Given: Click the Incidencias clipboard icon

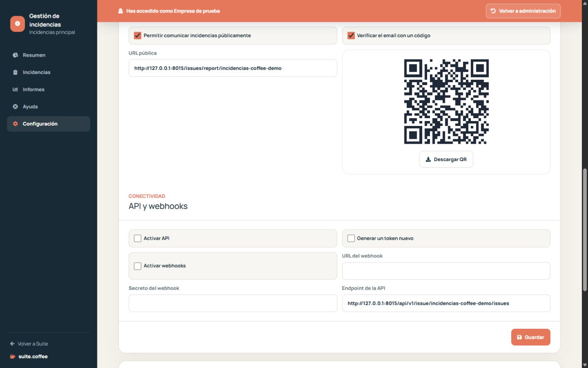Looking at the screenshot, I should click(15, 72).
